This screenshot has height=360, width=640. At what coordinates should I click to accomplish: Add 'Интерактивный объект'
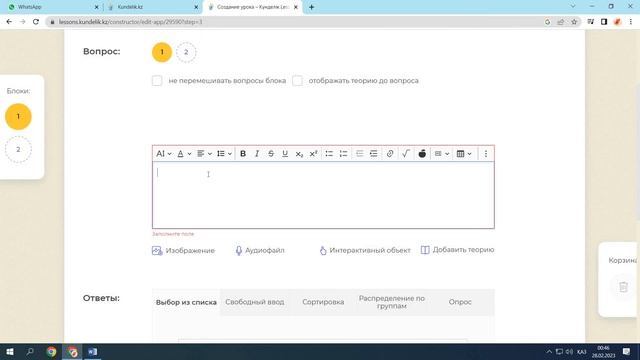(x=365, y=251)
